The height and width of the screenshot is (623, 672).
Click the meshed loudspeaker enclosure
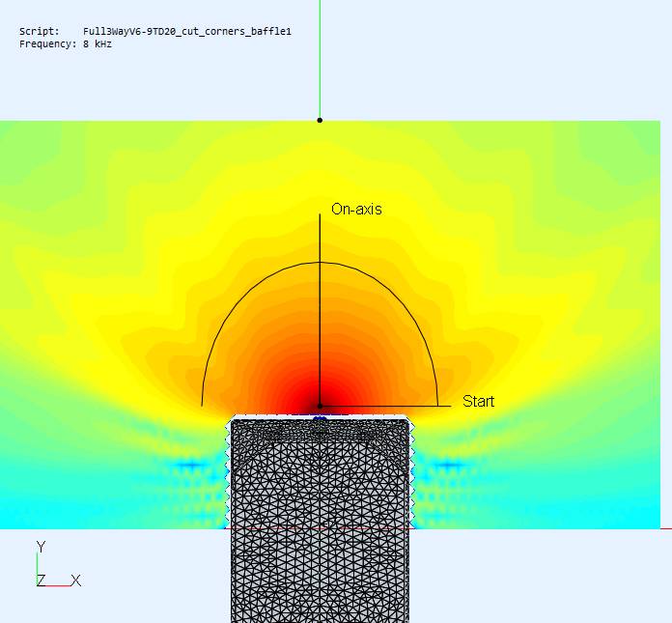coord(320,519)
